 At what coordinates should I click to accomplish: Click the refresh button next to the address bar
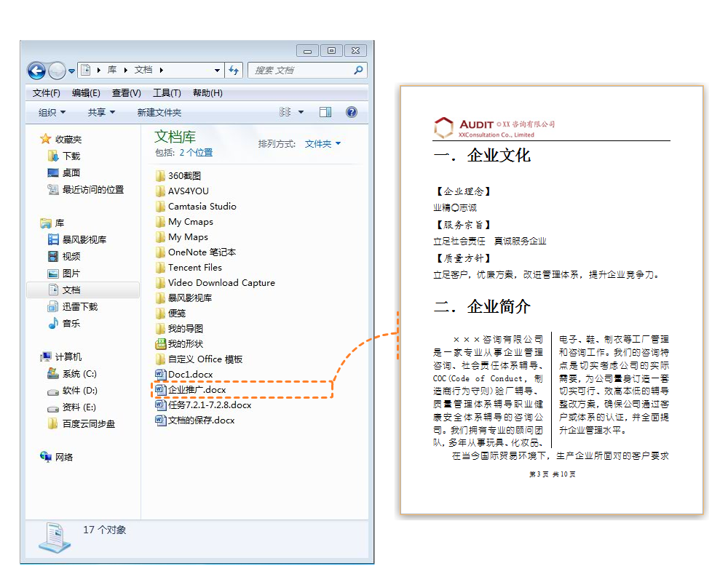234,71
